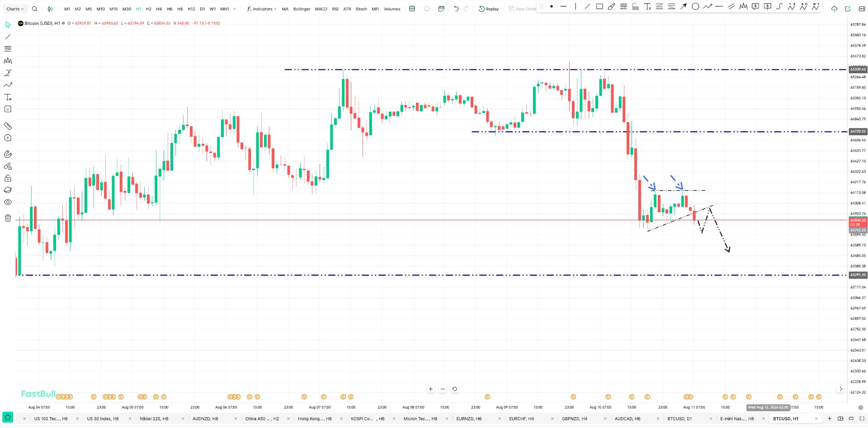Open the symbol search magnifier

[x=35, y=9]
